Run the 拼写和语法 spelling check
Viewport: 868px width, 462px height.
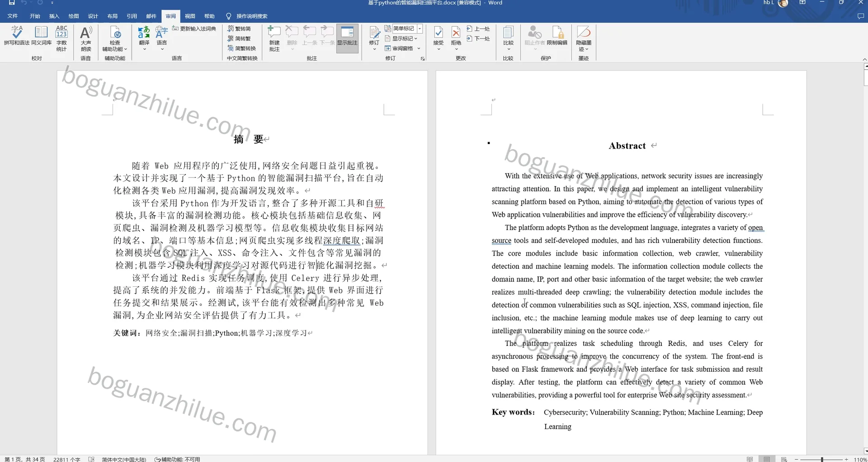pos(17,36)
